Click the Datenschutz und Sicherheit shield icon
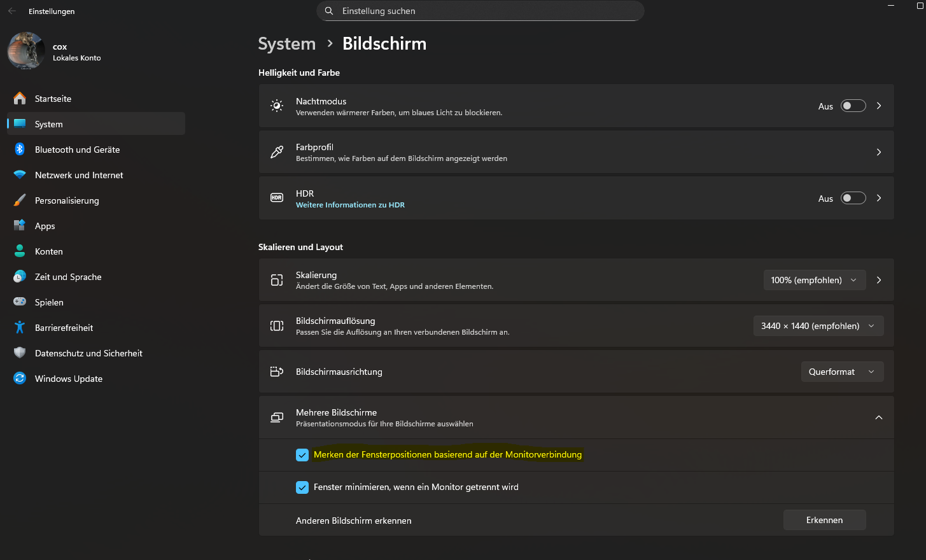 coord(20,353)
